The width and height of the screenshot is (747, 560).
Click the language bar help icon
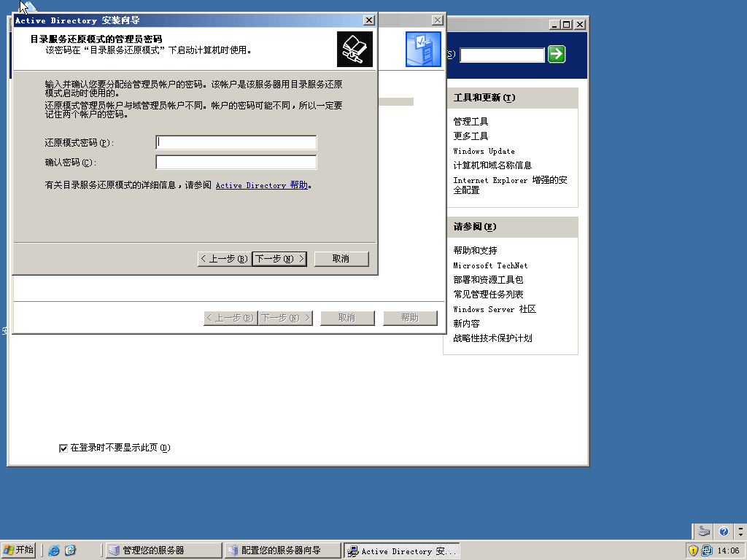pyautogui.click(x=723, y=532)
